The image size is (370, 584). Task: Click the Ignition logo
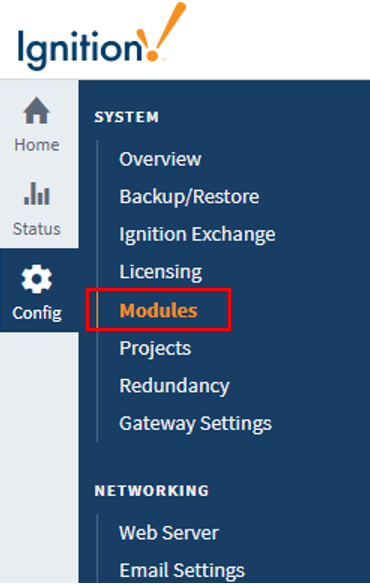point(102,37)
